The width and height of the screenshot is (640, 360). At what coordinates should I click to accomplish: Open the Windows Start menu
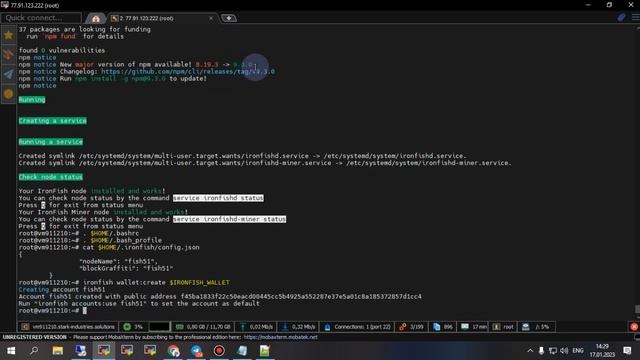(11, 351)
